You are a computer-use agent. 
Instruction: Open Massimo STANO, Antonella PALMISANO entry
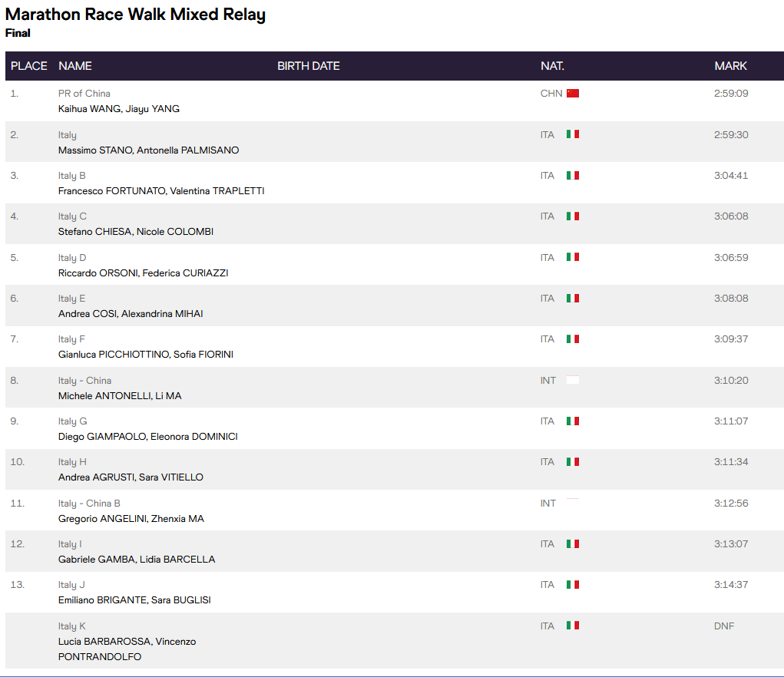[148, 150]
